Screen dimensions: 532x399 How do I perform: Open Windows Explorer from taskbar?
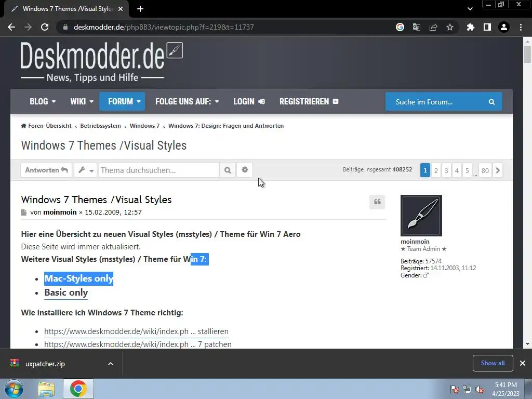[46, 389]
